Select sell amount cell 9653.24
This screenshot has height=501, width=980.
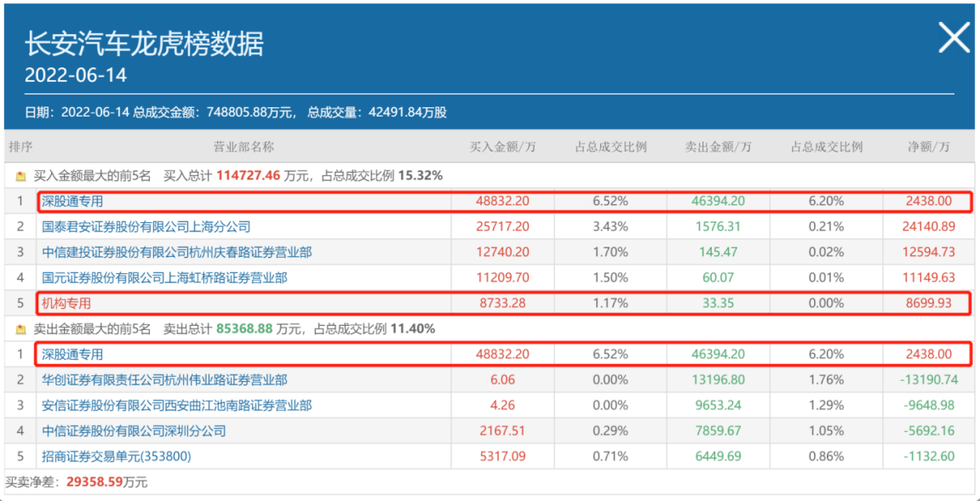pos(719,406)
